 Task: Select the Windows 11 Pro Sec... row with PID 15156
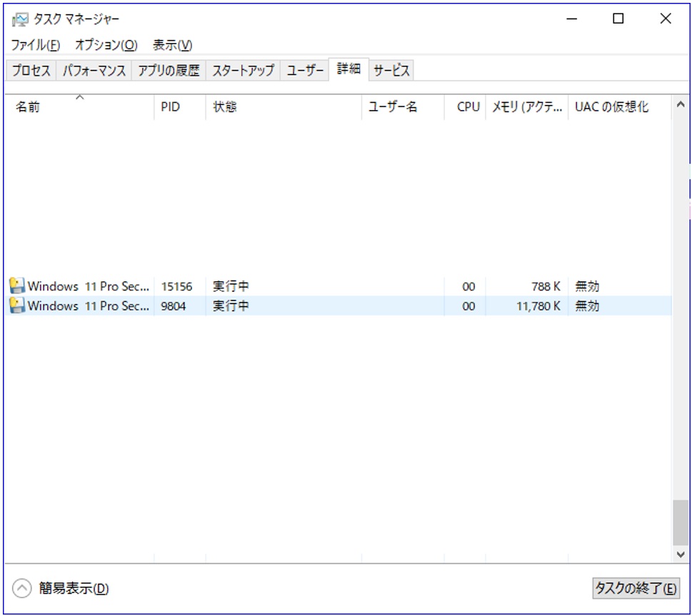[x=339, y=286]
